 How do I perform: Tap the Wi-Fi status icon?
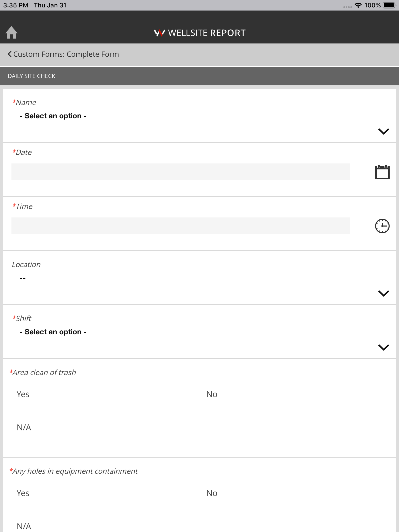[358, 5]
